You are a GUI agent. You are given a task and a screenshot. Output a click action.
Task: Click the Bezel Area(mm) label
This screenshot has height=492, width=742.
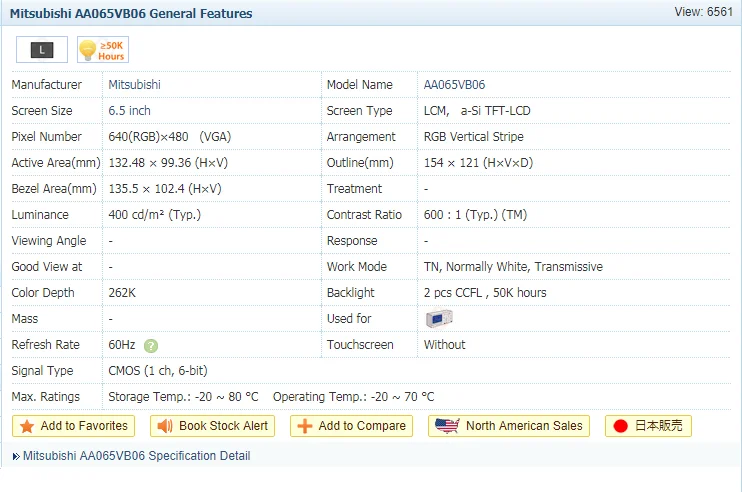tap(54, 189)
